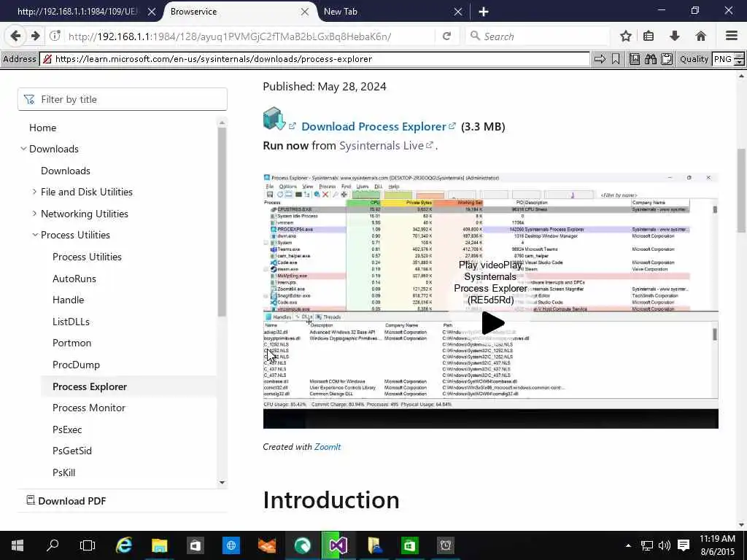The image size is (747, 560).
Task: Launch Internet Explorer from taskbar
Action: pyautogui.click(x=123, y=545)
